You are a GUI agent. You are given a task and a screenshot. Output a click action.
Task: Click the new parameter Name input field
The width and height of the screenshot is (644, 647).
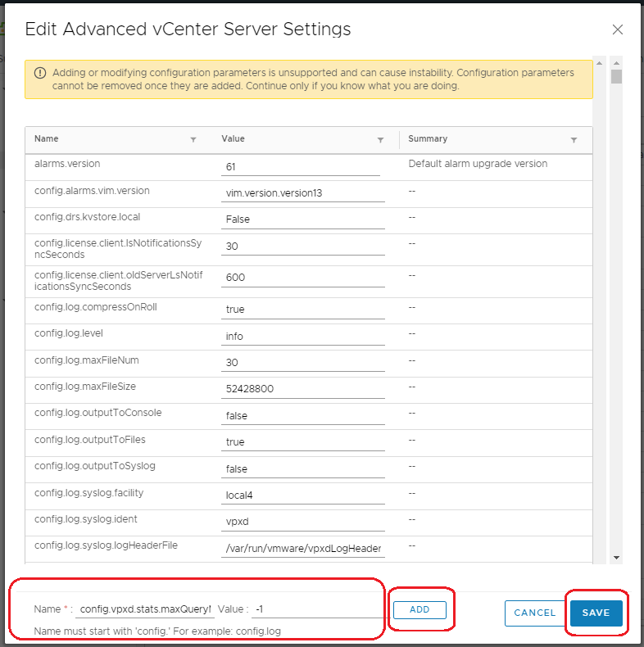click(145, 609)
